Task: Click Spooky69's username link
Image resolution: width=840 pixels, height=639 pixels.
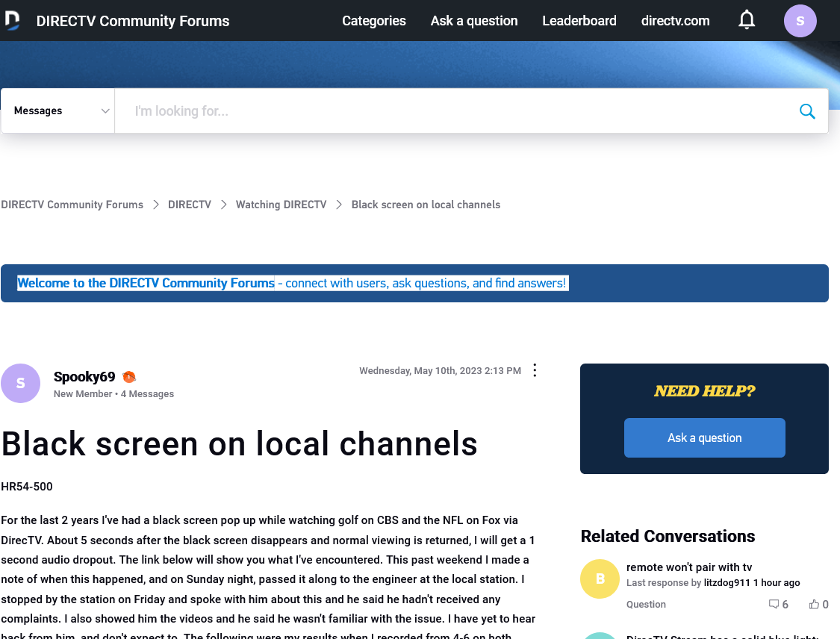Action: [x=84, y=377]
